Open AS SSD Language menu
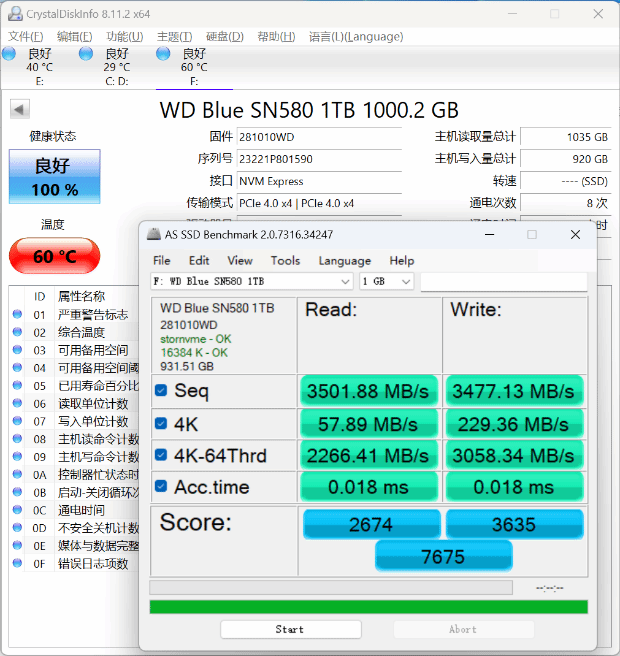 [x=345, y=261]
